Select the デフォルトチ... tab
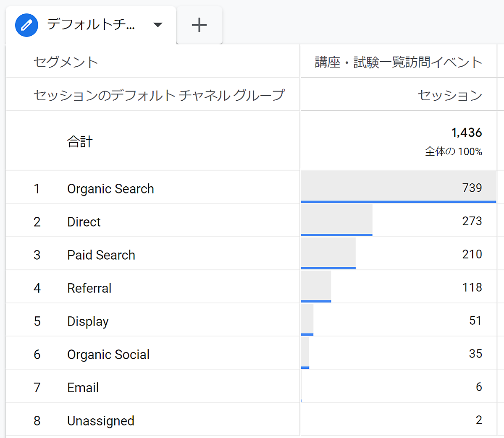Screen dimensions: 504x438 click(91, 25)
